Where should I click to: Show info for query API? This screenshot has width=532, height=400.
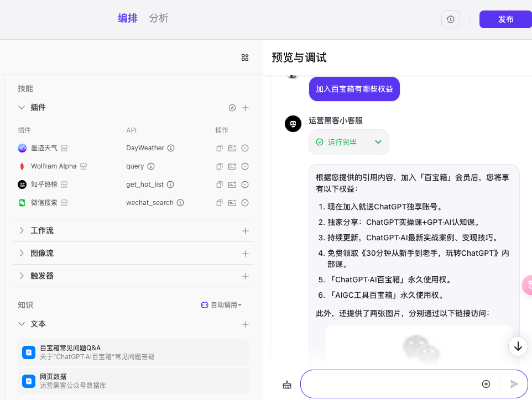[151, 166]
